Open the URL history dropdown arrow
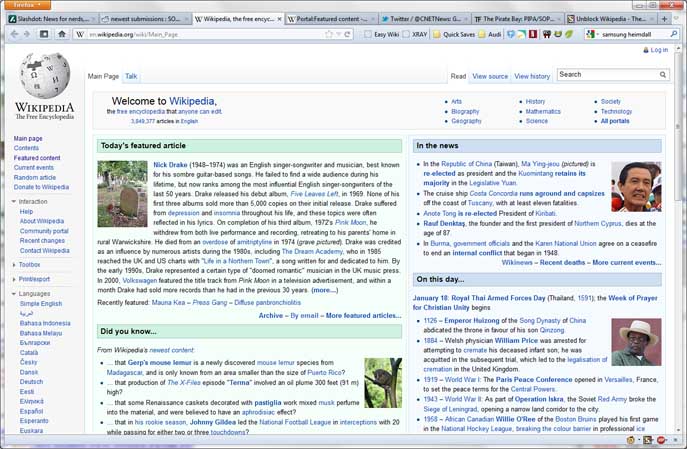Screen dimensions: 687x449 coord(338,34)
